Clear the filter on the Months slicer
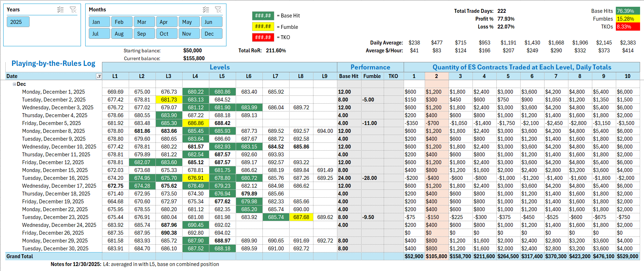Viewport: 644px width, 271px height. [x=218, y=10]
